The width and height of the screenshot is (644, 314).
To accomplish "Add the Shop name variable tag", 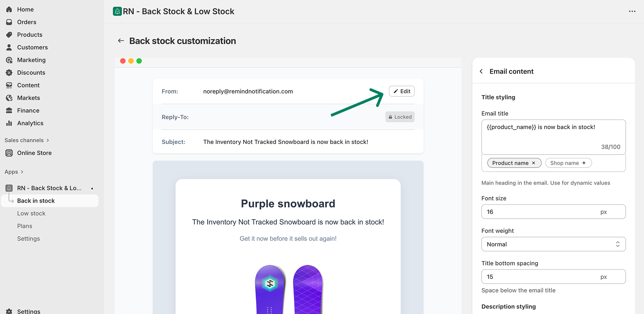I will pyautogui.click(x=583, y=163).
